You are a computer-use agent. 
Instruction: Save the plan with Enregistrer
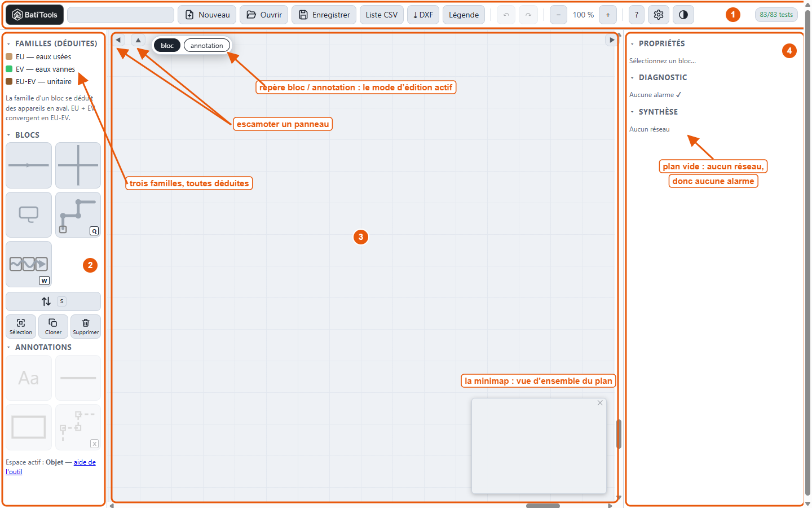pos(324,15)
